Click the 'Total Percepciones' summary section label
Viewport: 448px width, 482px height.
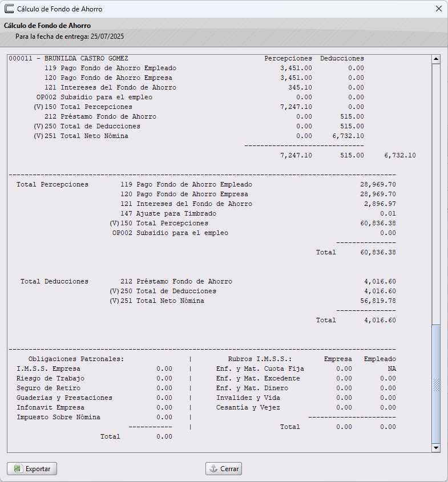(53, 184)
